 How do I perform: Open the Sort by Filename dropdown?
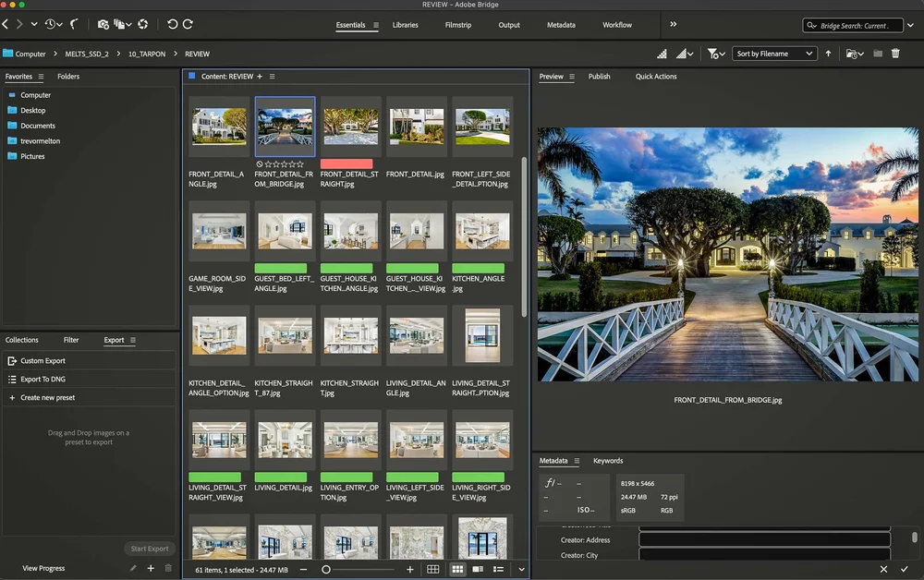click(774, 54)
